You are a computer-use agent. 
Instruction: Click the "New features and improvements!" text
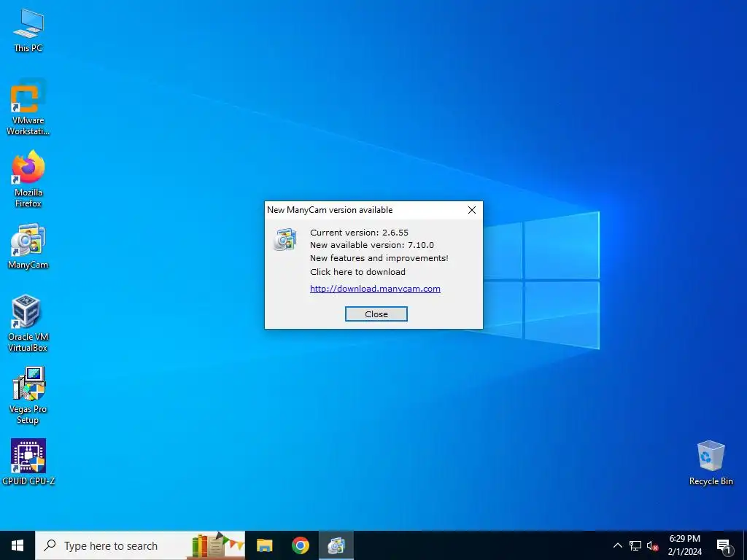pos(379,258)
